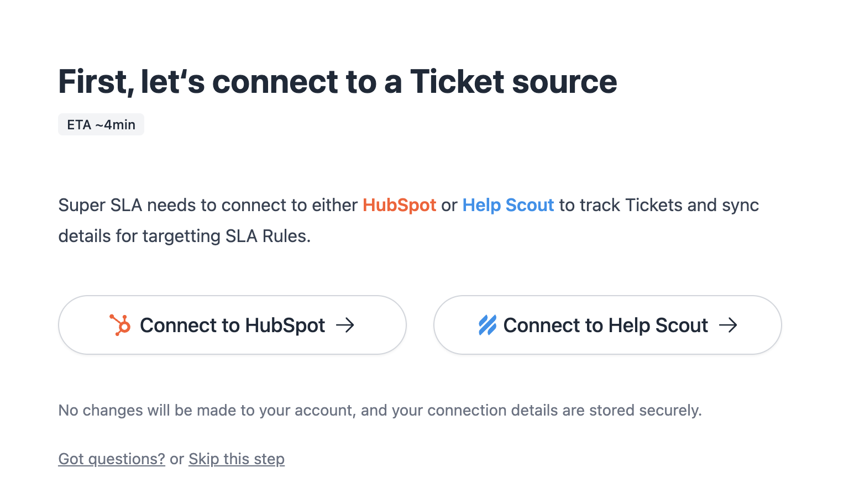Click the orange HubSpot sprocket icon

coord(120,325)
